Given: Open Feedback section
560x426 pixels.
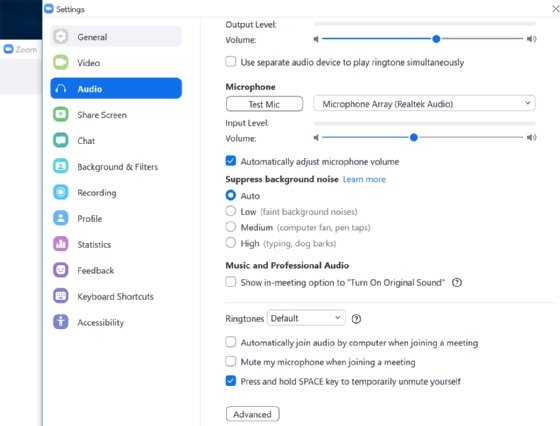Looking at the screenshot, I should [x=116, y=270].
